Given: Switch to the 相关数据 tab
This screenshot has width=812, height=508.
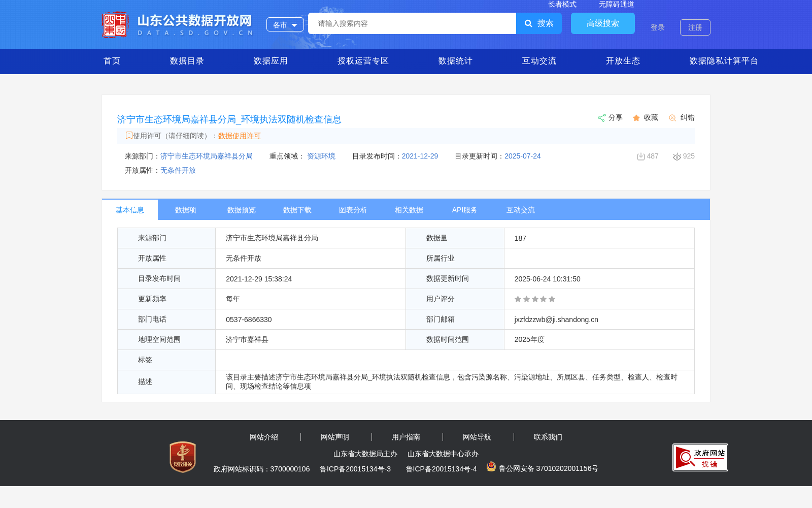Looking at the screenshot, I should click(409, 210).
